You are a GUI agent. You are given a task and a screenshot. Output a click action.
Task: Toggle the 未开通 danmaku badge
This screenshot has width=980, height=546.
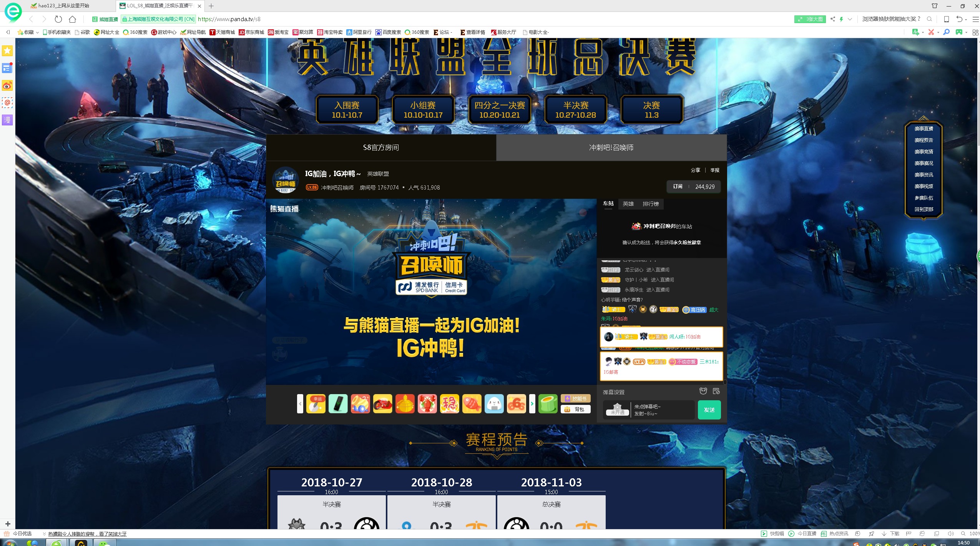coord(617,410)
